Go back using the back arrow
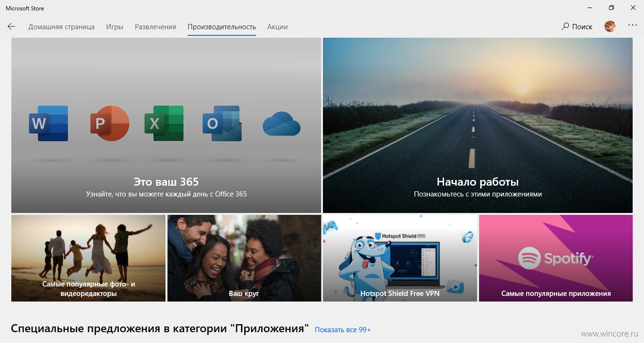This screenshot has width=644, height=343. pyautogui.click(x=11, y=27)
